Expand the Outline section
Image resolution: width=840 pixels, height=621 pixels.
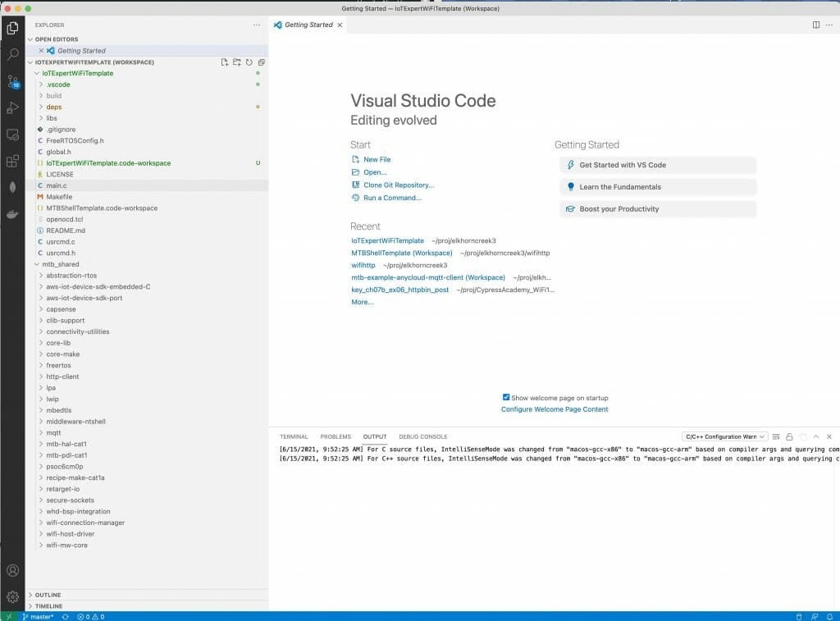[30, 595]
